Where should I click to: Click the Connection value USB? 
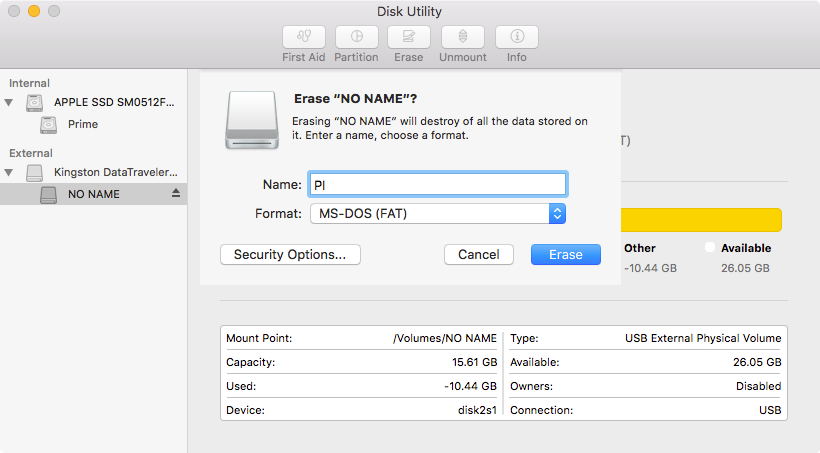[770, 411]
